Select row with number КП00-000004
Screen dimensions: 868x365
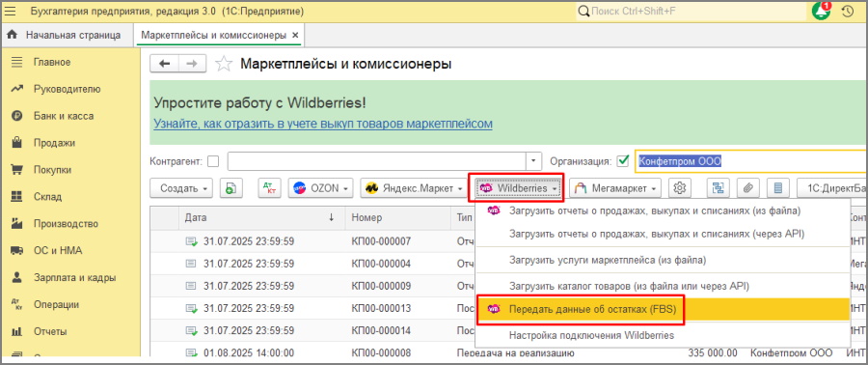(x=381, y=264)
